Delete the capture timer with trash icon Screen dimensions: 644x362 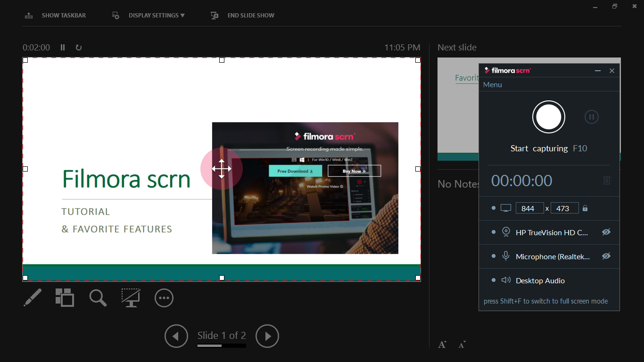607,181
